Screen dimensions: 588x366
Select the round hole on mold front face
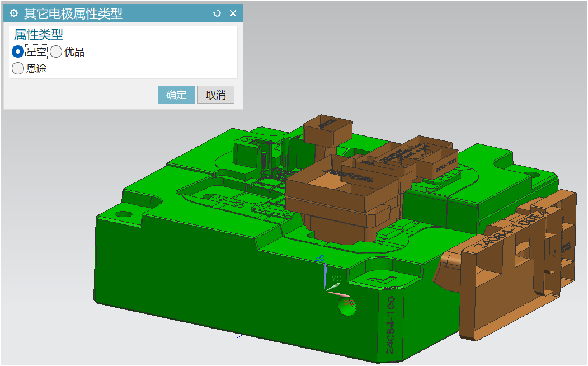(347, 306)
